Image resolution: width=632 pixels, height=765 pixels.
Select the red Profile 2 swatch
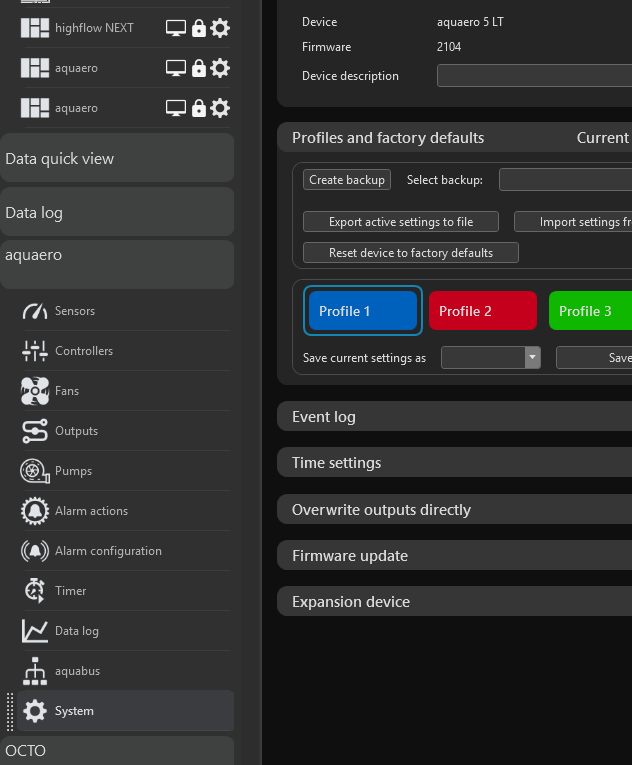click(x=483, y=311)
